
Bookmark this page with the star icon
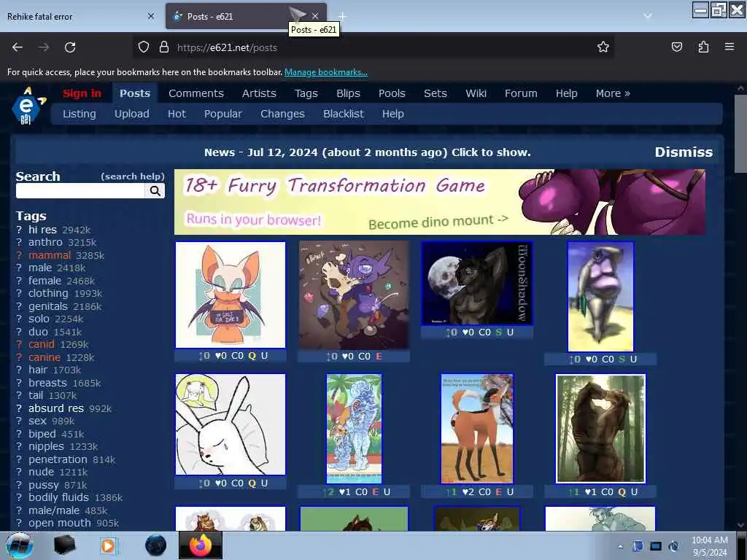coord(603,47)
